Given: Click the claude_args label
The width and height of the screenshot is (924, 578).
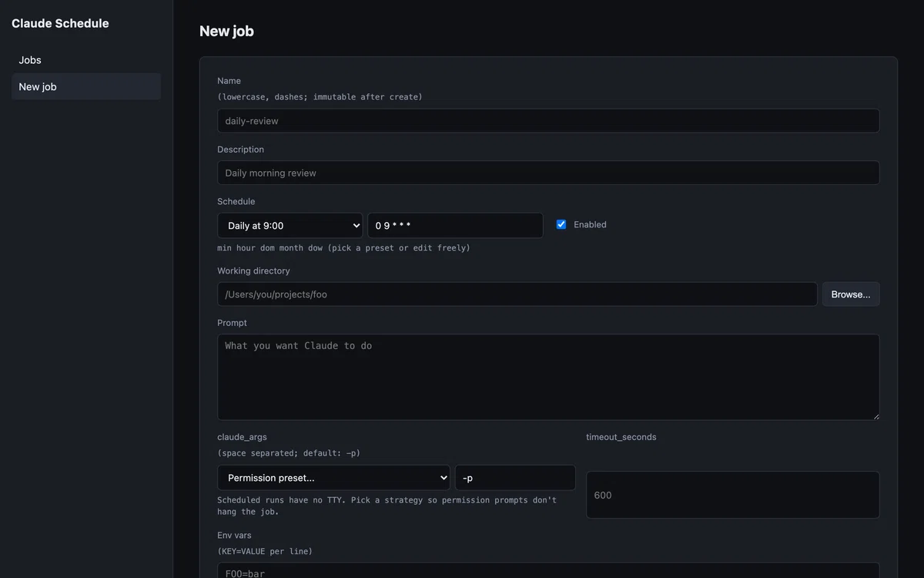Looking at the screenshot, I should pyautogui.click(x=242, y=437).
